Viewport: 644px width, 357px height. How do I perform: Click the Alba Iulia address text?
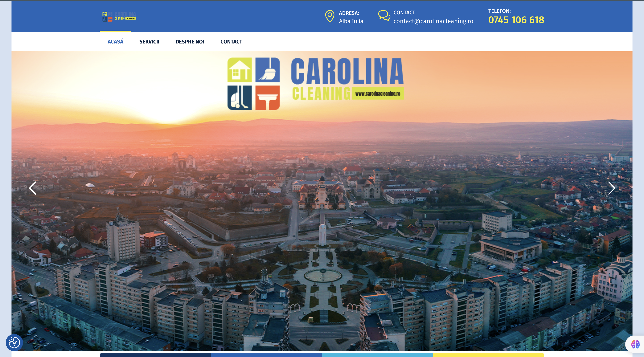coord(351,21)
